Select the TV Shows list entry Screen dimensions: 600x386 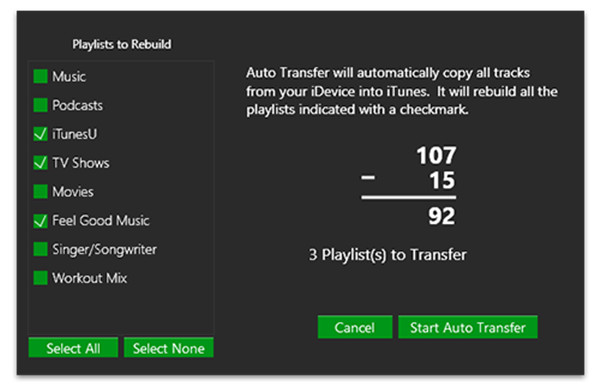81,163
